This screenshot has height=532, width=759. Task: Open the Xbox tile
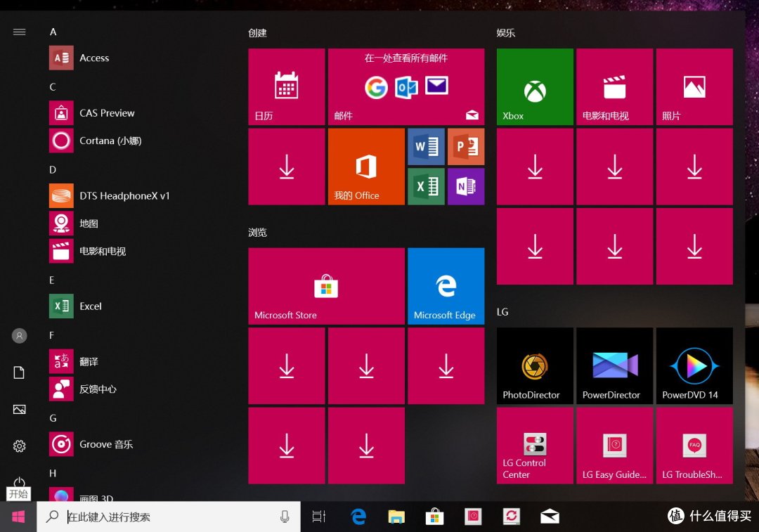pyautogui.click(x=535, y=86)
